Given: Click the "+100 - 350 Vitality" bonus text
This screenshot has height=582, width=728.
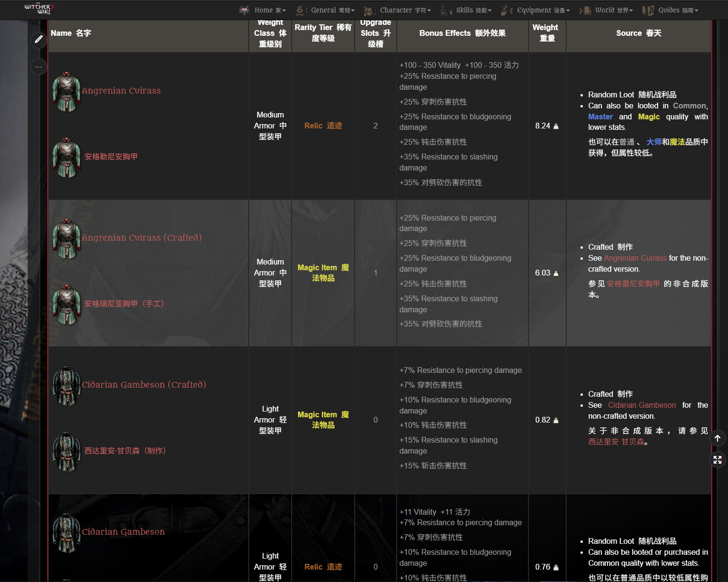Looking at the screenshot, I should click(430, 65).
